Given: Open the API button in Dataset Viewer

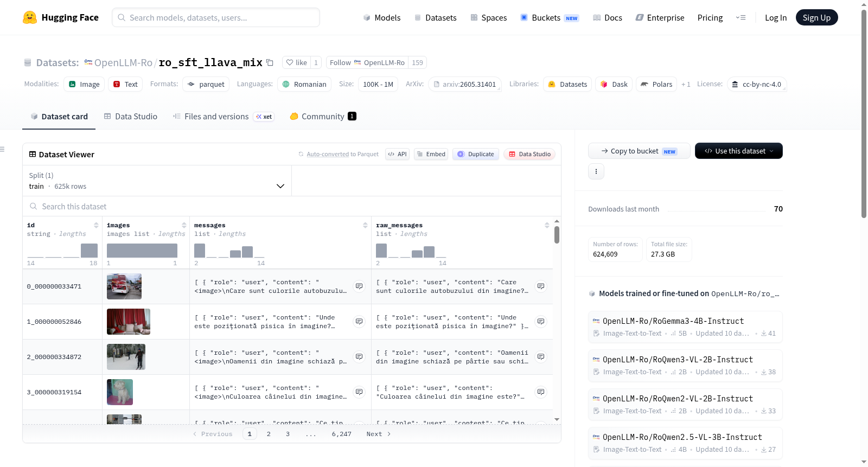Looking at the screenshot, I should click(x=397, y=154).
